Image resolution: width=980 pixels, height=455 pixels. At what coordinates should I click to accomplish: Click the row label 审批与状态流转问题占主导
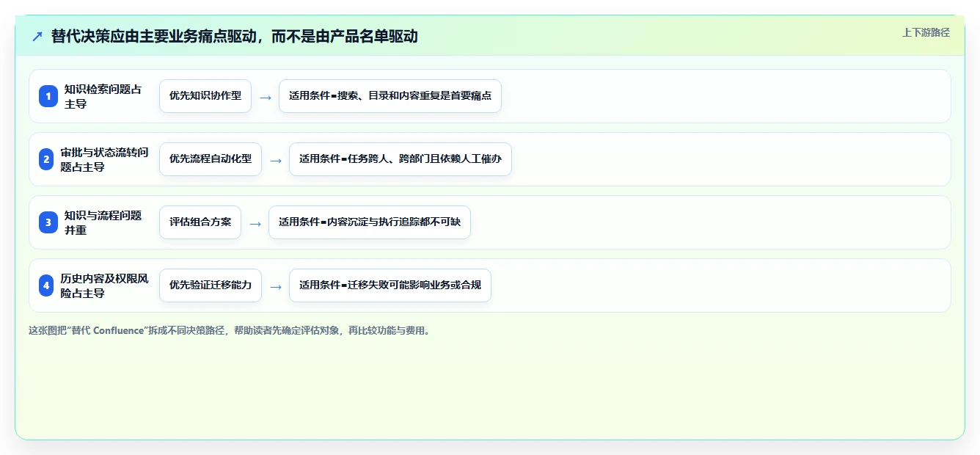click(x=104, y=159)
